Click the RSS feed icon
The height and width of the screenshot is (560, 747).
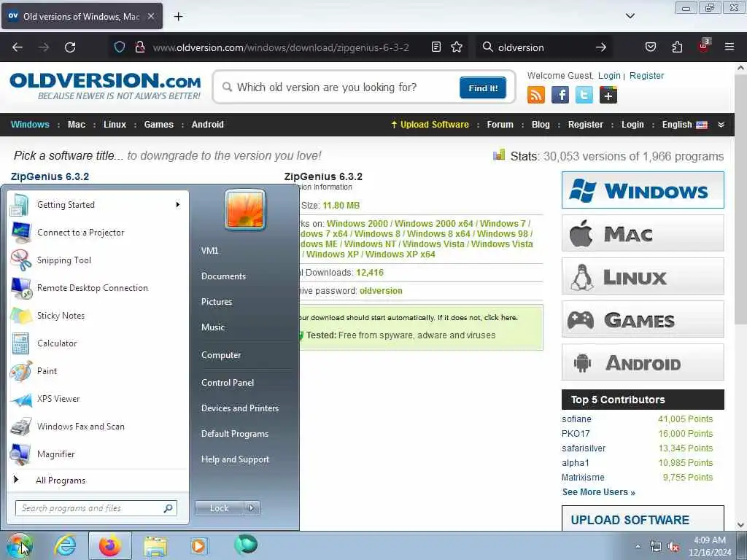click(536, 95)
